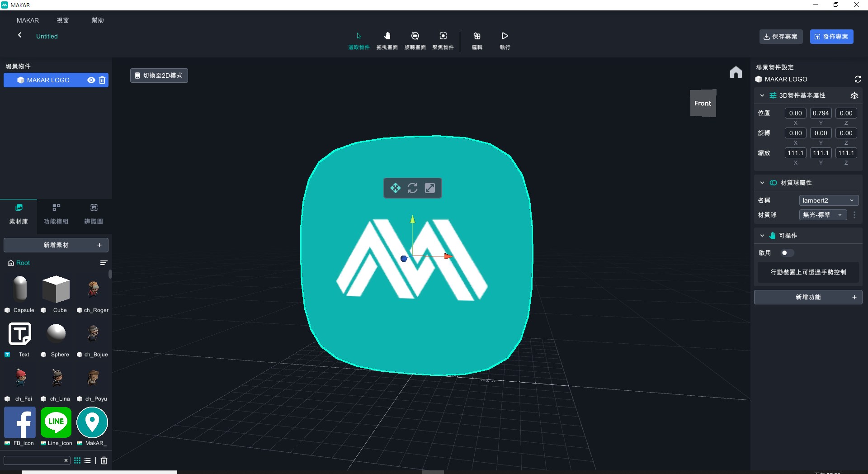868x474 pixels.
Task: Toggle MAKAR LOGO visibility eye
Action: pos(91,80)
